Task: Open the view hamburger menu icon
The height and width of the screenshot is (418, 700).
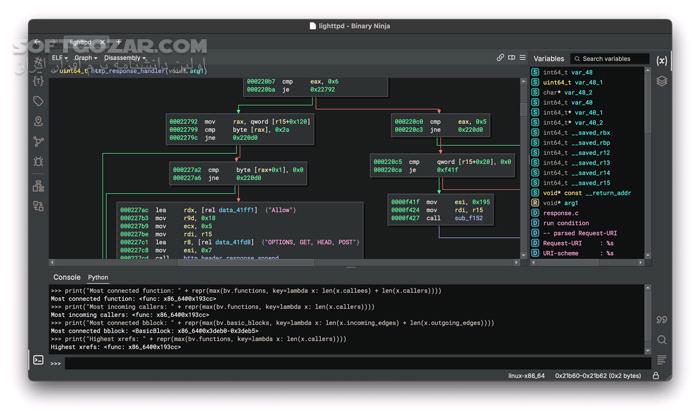Action: pos(523,58)
